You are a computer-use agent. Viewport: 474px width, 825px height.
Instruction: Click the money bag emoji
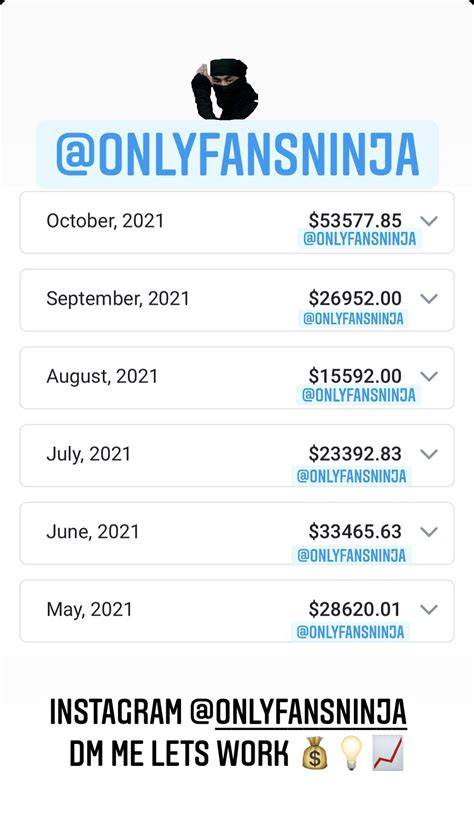click(x=315, y=753)
